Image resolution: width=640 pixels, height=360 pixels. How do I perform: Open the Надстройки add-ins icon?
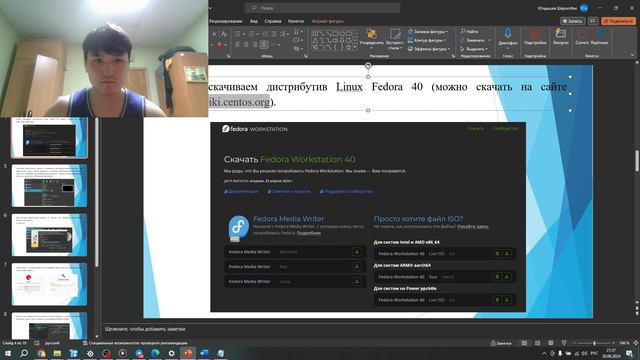coord(535,36)
